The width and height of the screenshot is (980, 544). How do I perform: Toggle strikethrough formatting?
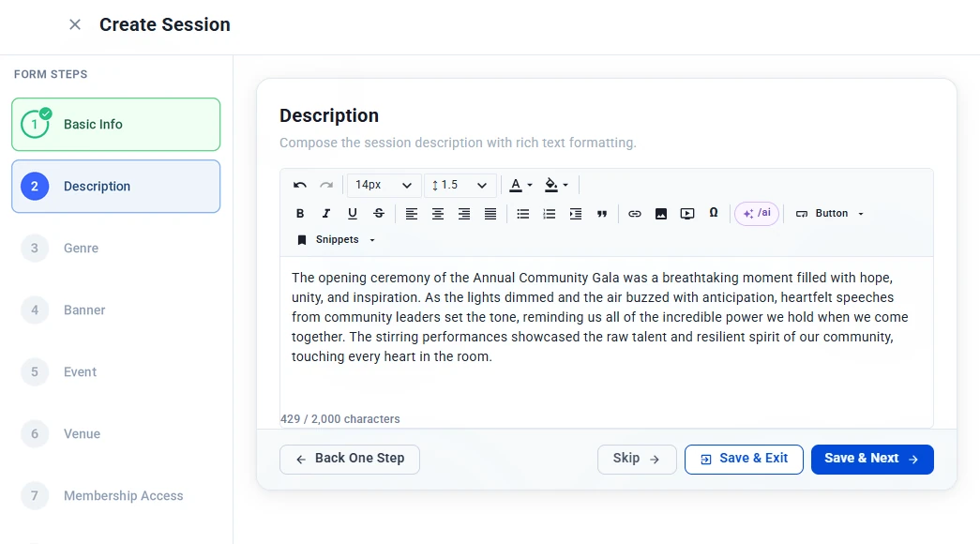tap(379, 214)
